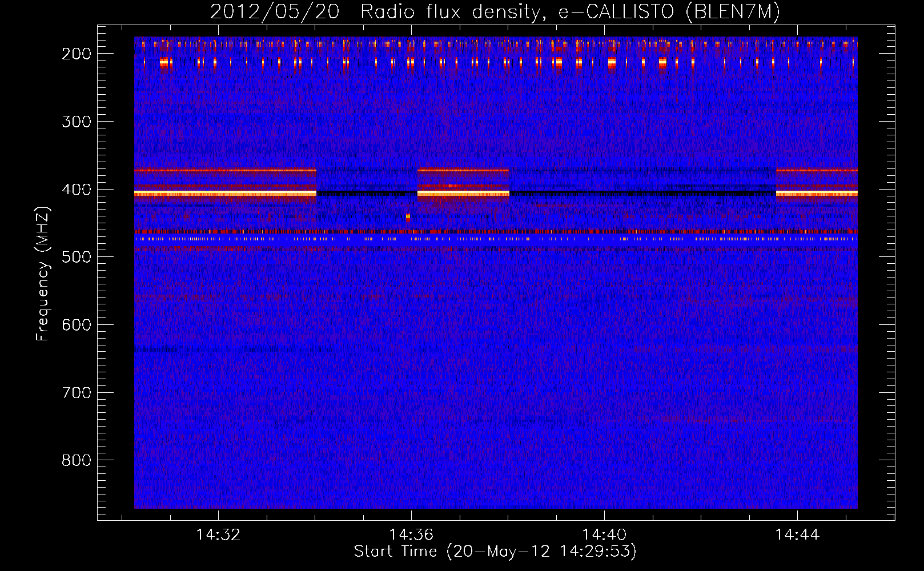Click the 500 frequency tick label
This screenshot has height=571, width=924.
pos(77,257)
